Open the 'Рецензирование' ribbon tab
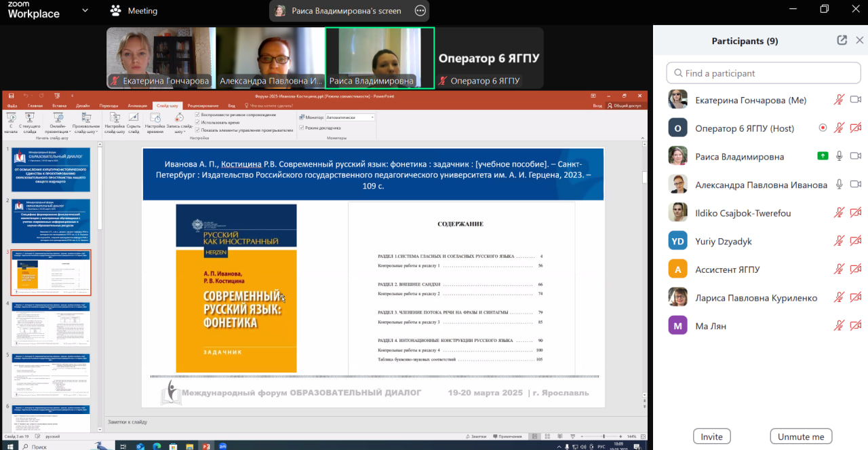The width and height of the screenshot is (868, 450). pos(203,106)
